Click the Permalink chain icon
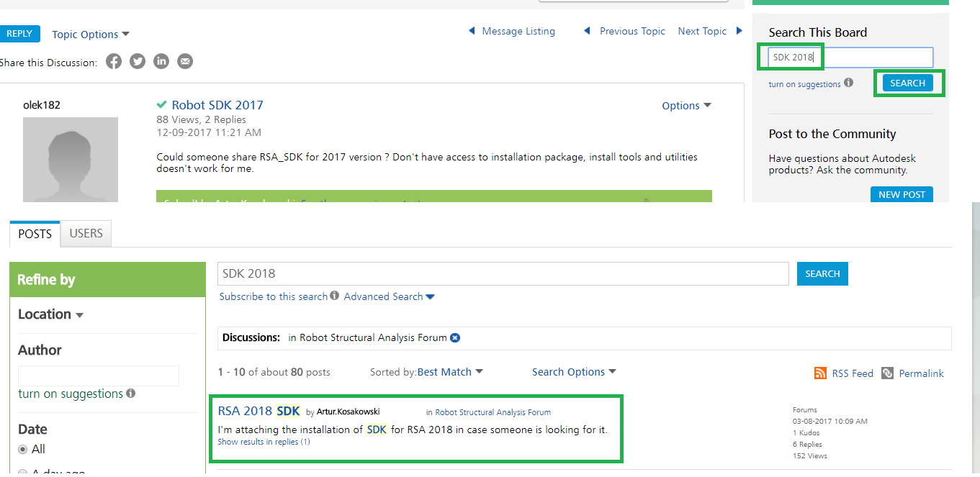The image size is (980, 477). 888,373
